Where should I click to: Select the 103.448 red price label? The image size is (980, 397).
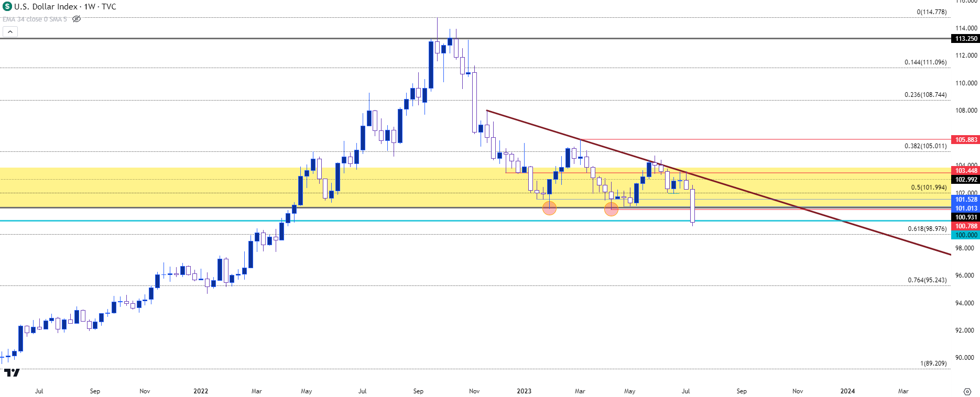[x=965, y=171]
